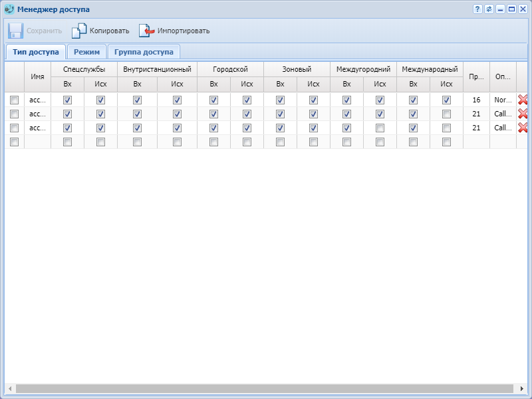532x399 pixels.
Task: Delete third access row with red X
Action: point(523,128)
